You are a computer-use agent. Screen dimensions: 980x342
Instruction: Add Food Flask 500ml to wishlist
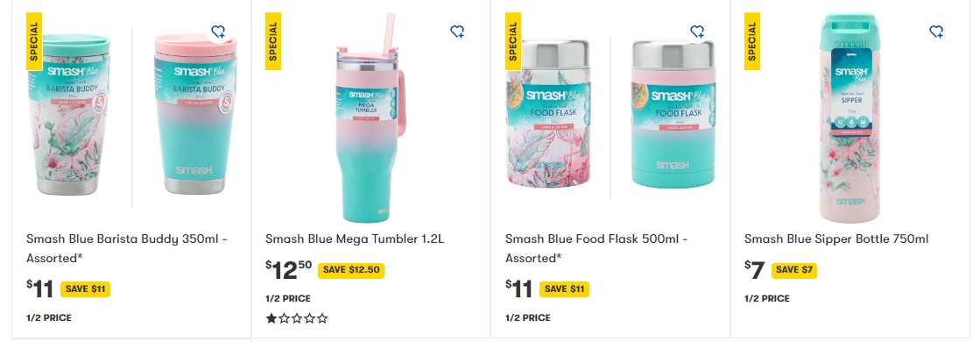[x=697, y=32]
